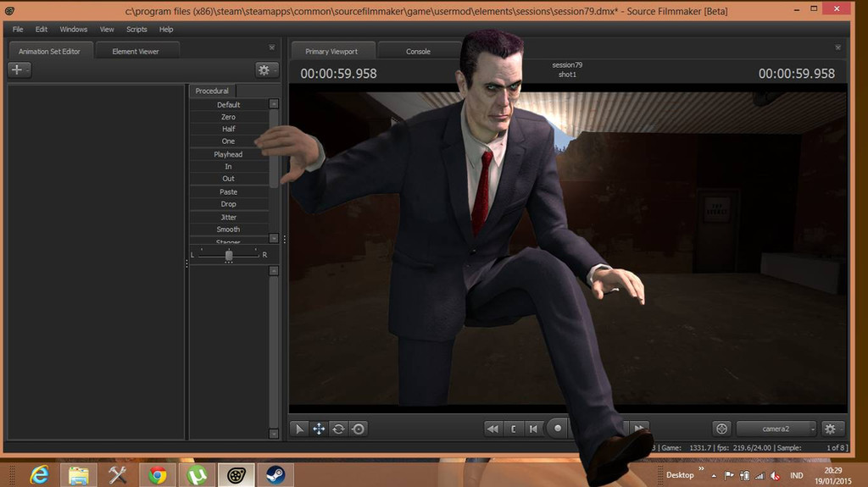Screen dimensions: 868x487
Task: Apply the Default procedural preset
Action: 229,104
